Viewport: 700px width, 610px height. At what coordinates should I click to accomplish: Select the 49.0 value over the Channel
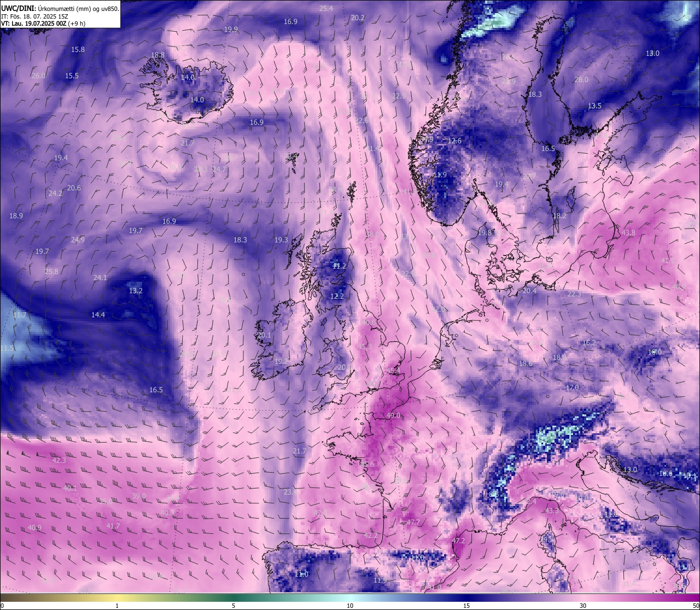393,415
